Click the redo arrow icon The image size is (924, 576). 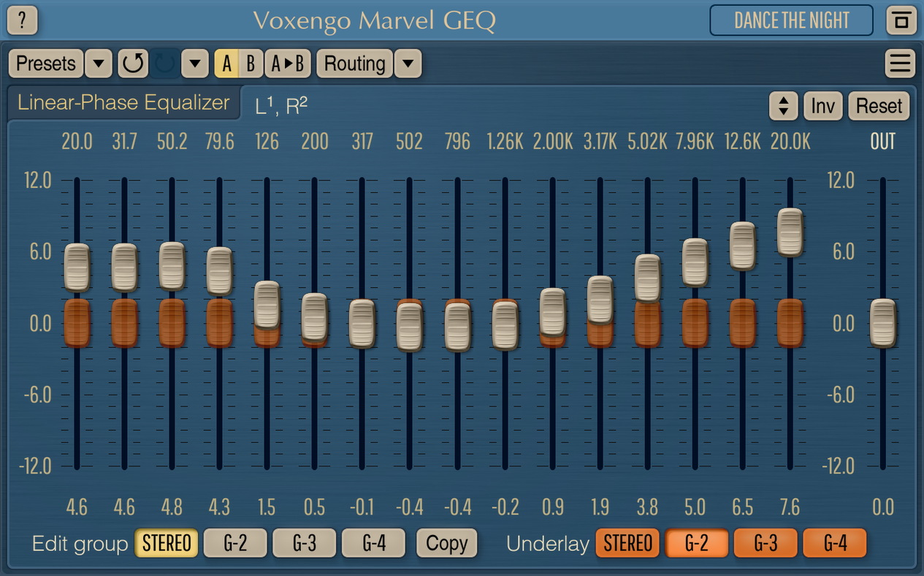(164, 64)
